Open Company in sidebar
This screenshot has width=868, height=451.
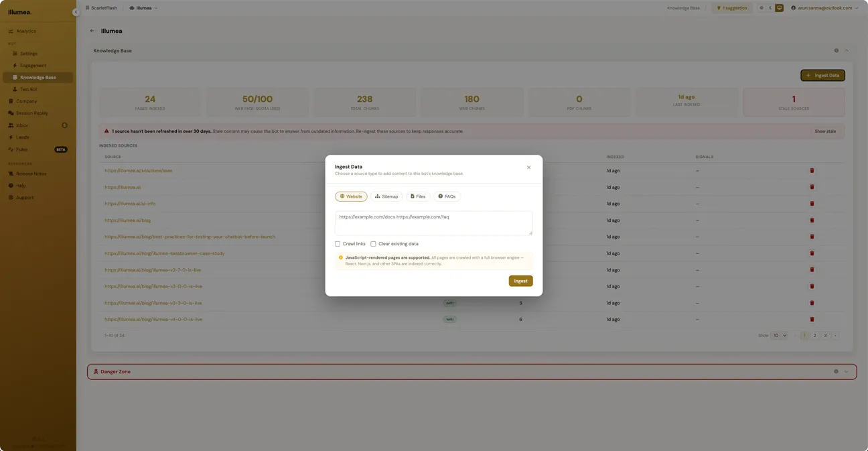coord(38,101)
